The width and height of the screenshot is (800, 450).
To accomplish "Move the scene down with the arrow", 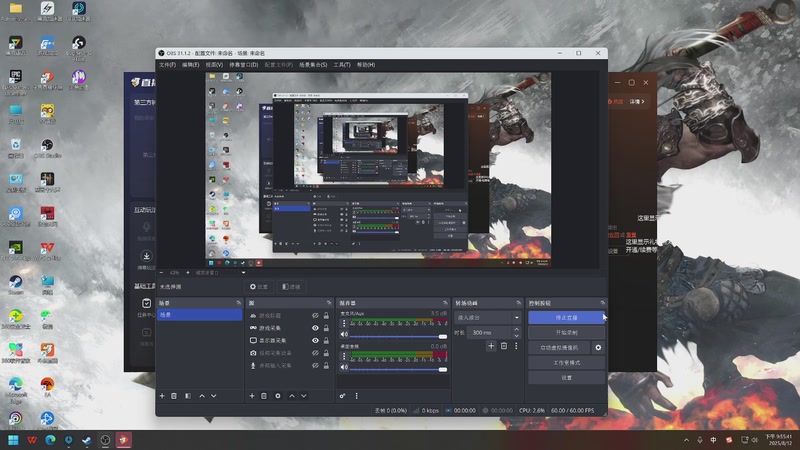I will 214,396.
